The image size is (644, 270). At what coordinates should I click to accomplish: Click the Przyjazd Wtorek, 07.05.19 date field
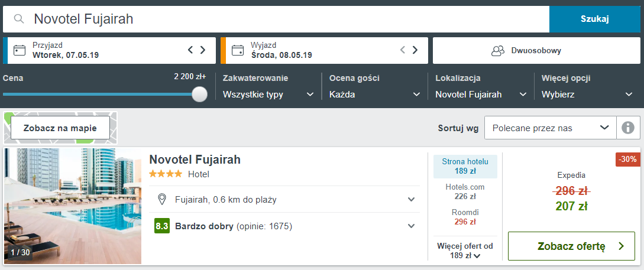(x=109, y=51)
